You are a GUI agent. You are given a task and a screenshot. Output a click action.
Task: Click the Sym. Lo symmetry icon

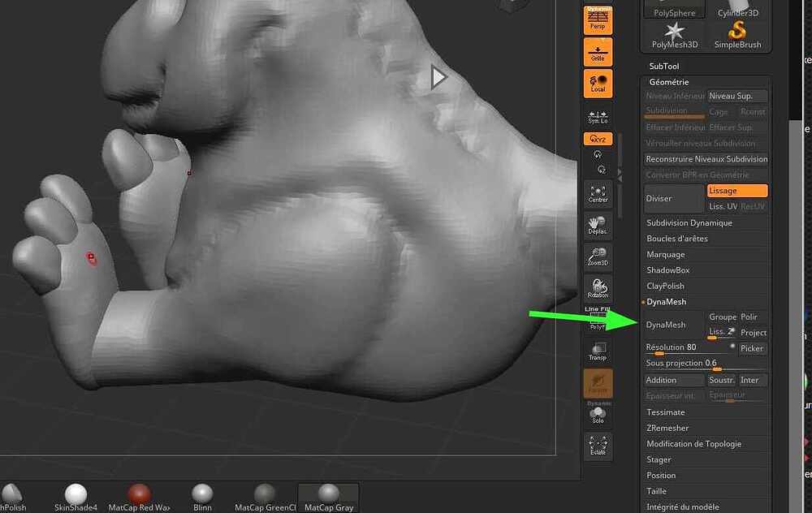(598, 116)
